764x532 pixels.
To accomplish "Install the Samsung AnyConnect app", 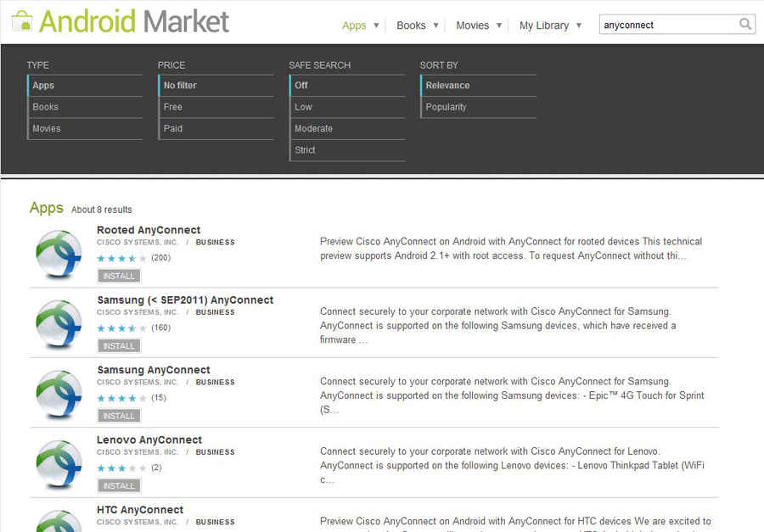I will (x=120, y=416).
